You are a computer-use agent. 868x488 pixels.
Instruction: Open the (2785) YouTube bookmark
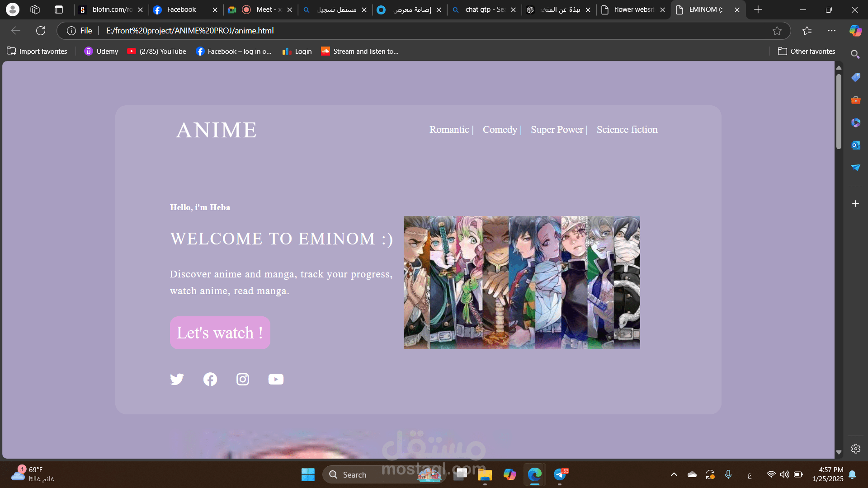(x=157, y=52)
